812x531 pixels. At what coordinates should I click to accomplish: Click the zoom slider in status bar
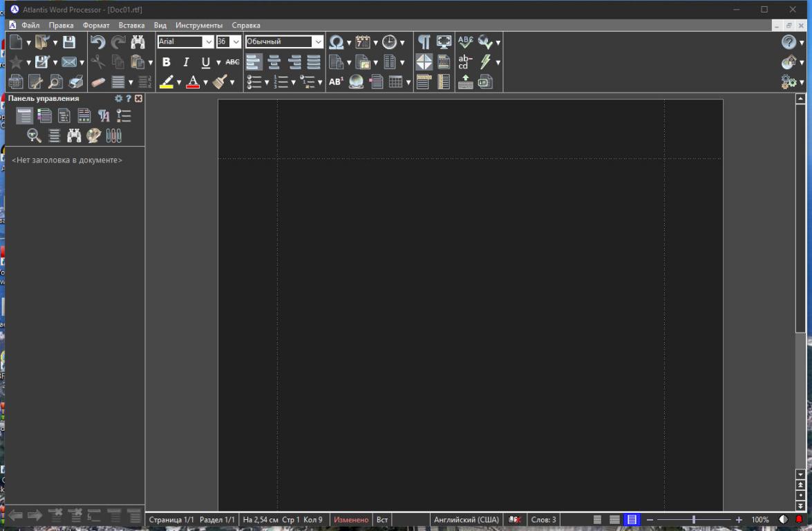tap(693, 519)
